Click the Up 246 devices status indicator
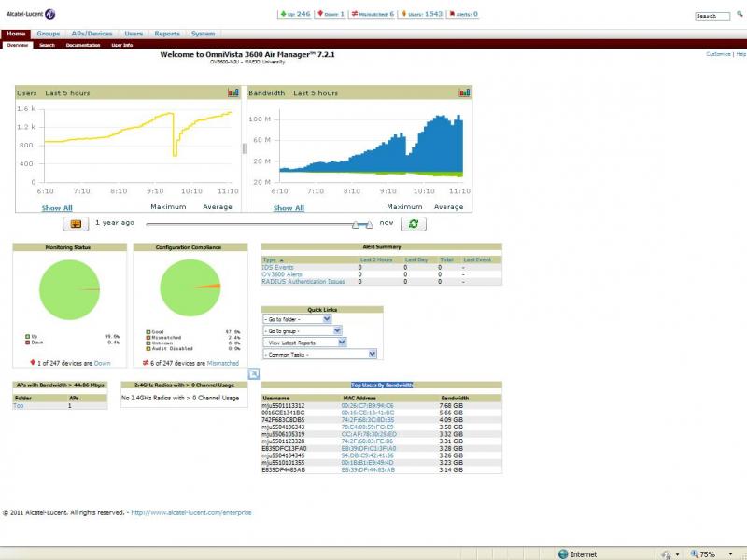Screen dimensions: 747x560 tap(294, 14)
